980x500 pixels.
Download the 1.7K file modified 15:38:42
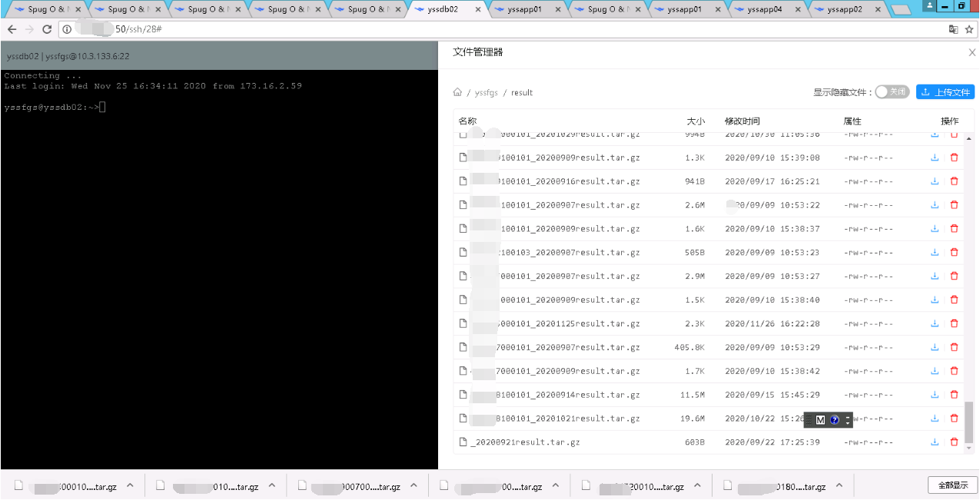click(935, 371)
